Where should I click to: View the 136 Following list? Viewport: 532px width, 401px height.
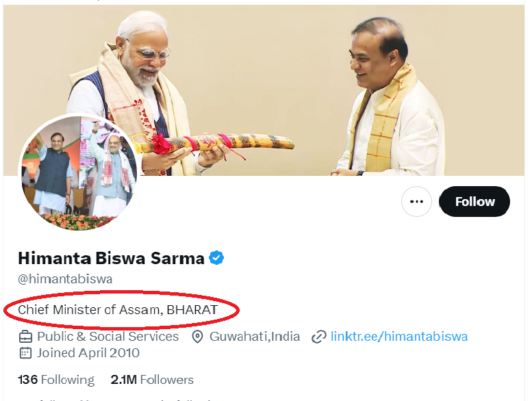coord(56,380)
